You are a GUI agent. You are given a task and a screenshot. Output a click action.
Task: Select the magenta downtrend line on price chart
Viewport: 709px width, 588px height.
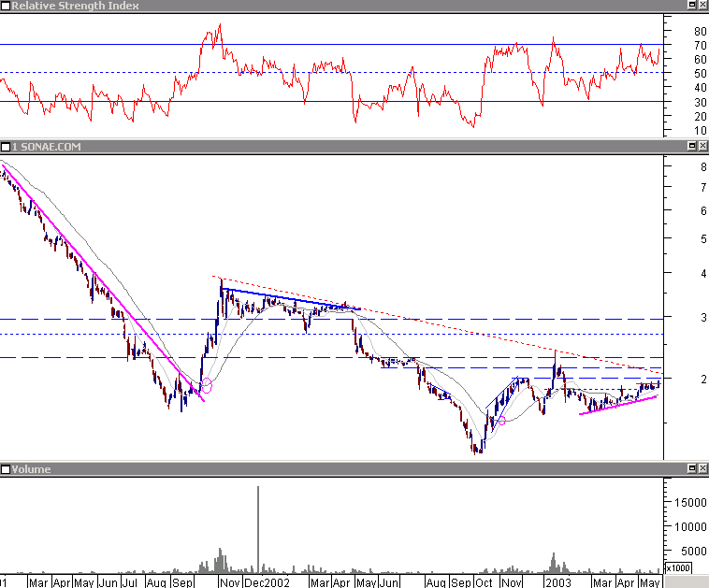[103, 283]
